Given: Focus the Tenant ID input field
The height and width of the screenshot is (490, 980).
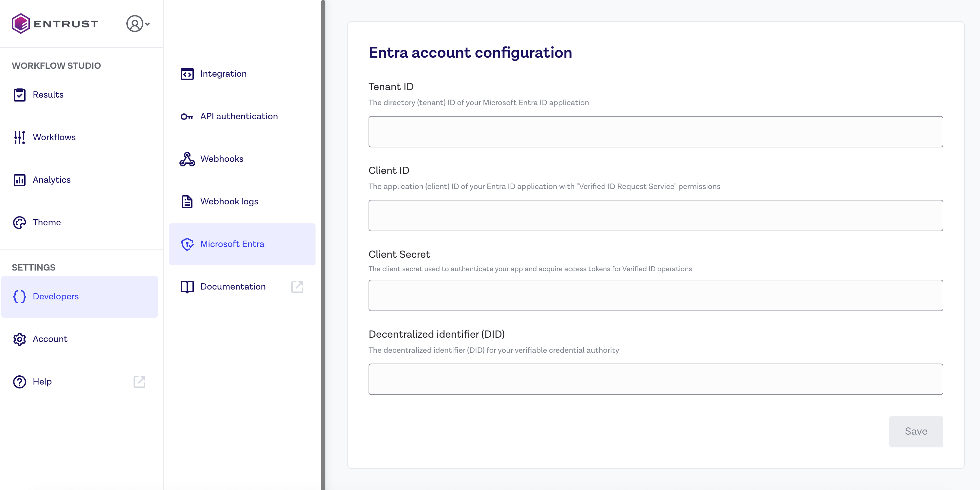Looking at the screenshot, I should point(655,132).
